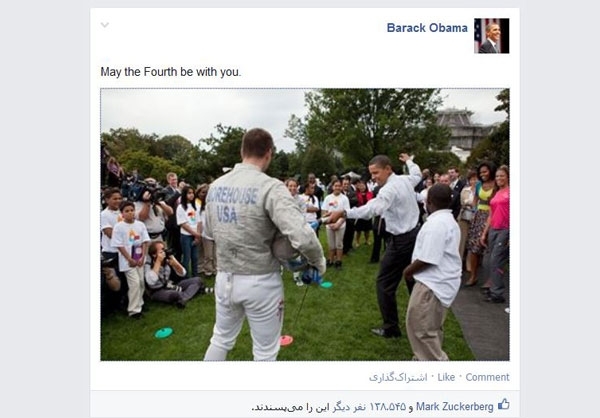Click the crouching photographer in the photo

click(170, 274)
